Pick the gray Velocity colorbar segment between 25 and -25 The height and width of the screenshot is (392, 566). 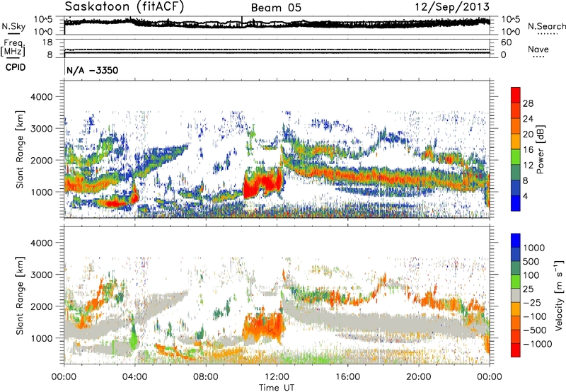[516, 295]
